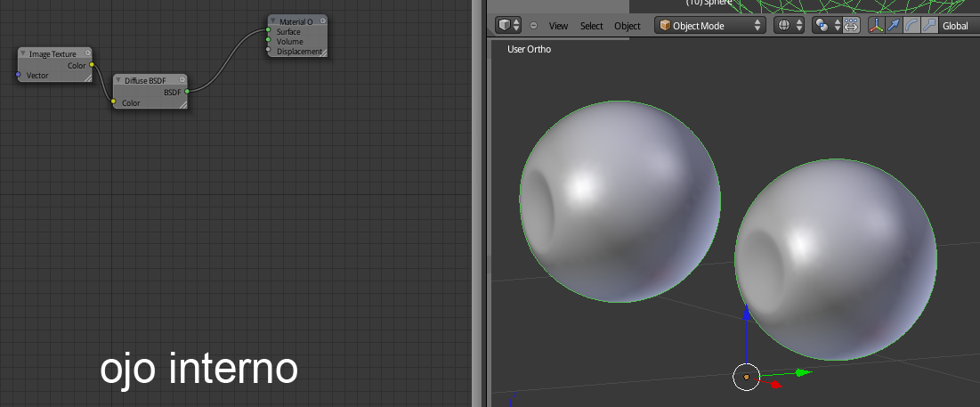Collapse the header menus with the minus icon
The image size is (980, 407).
[x=533, y=26]
